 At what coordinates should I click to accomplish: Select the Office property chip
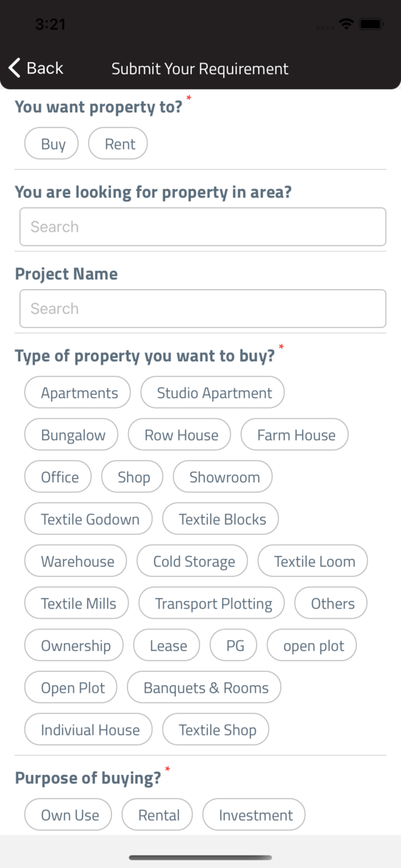pos(57,477)
